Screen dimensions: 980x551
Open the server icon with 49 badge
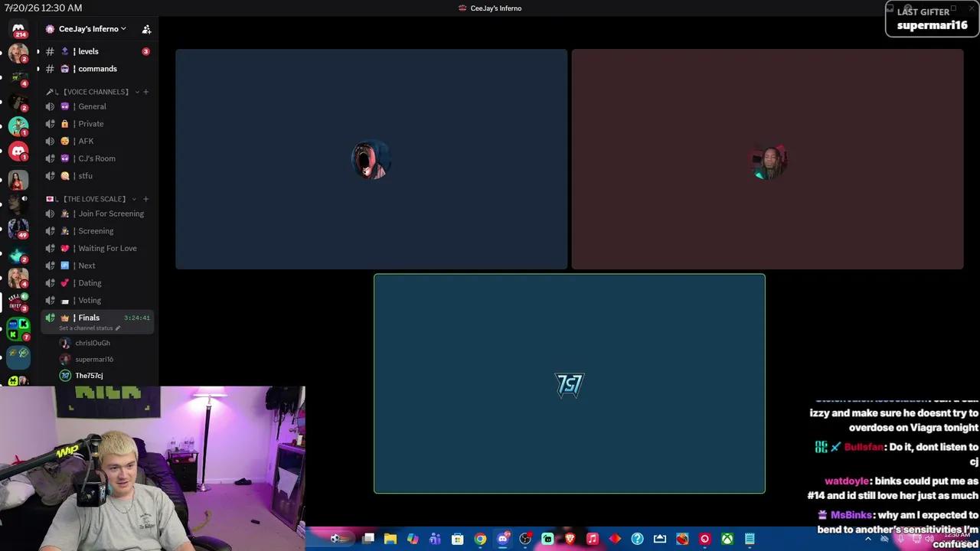[18, 227]
